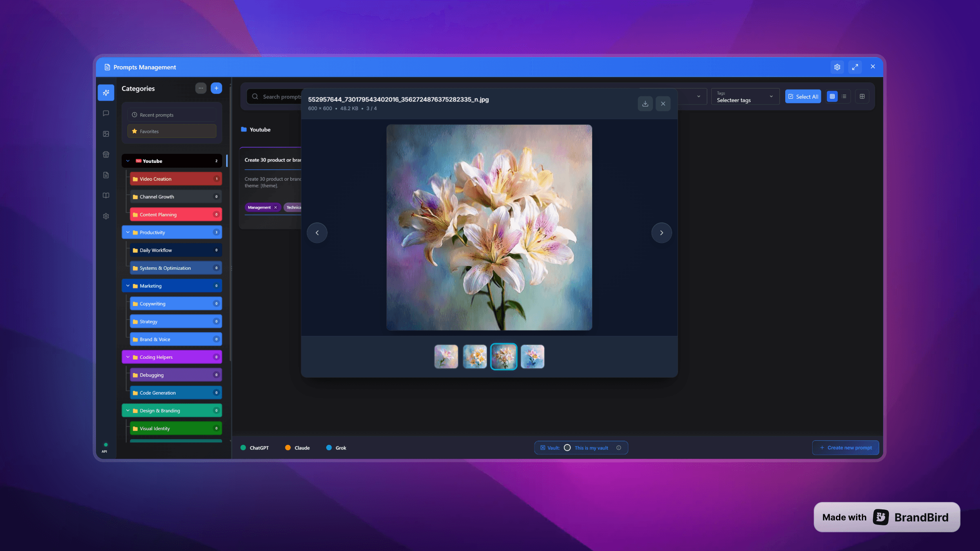This screenshot has width=980, height=551.
Task: Click the Create new prompt button
Action: point(845,447)
